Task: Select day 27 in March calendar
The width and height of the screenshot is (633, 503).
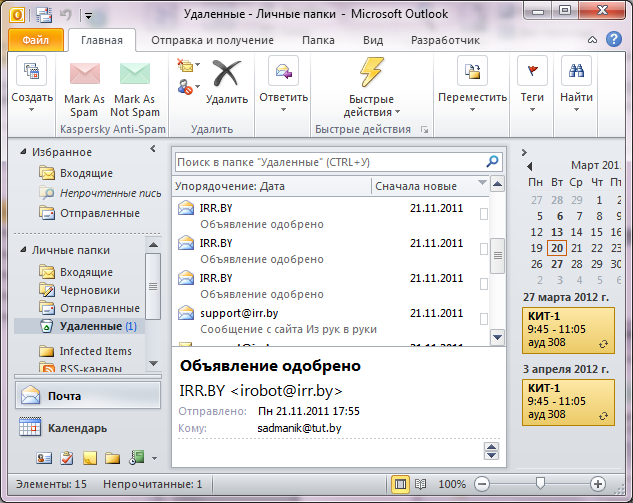Action: click(x=557, y=264)
